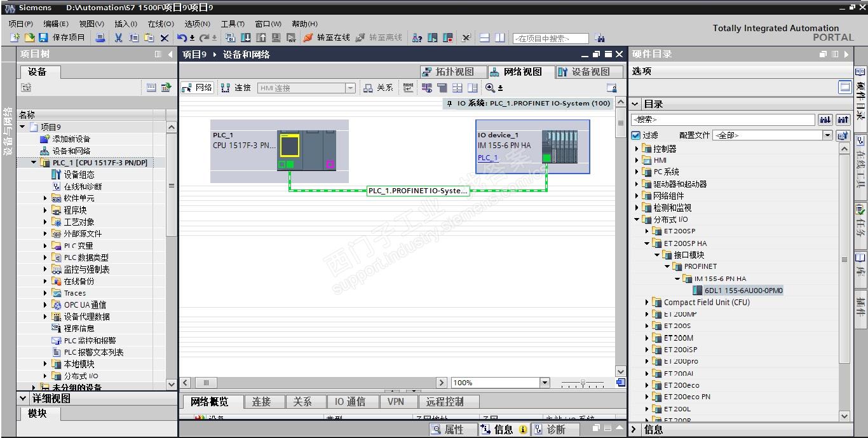Screen dimensions: 868x438
Task: Select 添加新设备 in project tree
Action: pos(71,139)
